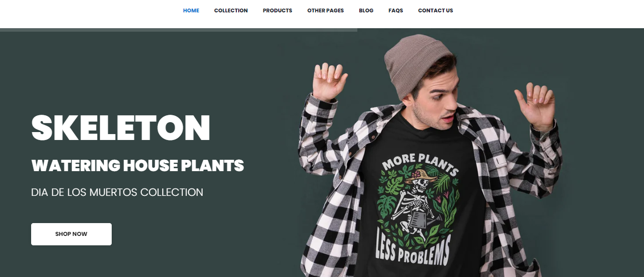Image resolution: width=644 pixels, height=277 pixels.
Task: Open the FAQS page link
Action: coord(395,10)
